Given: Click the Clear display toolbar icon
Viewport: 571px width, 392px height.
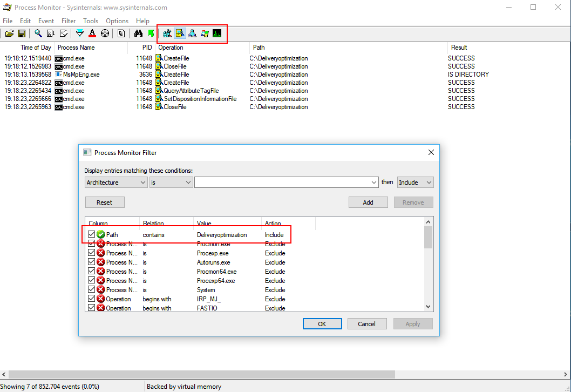Looking at the screenshot, I should coord(63,33).
